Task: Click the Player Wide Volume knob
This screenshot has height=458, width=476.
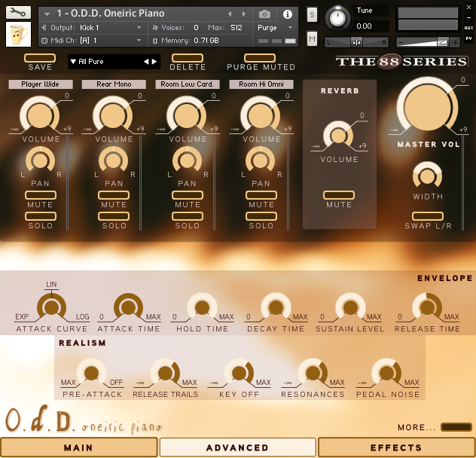Action: pyautogui.click(x=40, y=115)
